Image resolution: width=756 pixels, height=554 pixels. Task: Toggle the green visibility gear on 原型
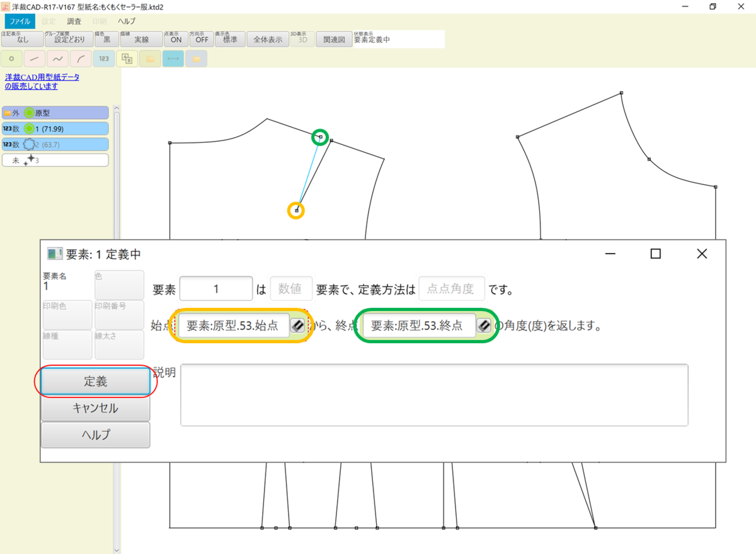pos(29,112)
